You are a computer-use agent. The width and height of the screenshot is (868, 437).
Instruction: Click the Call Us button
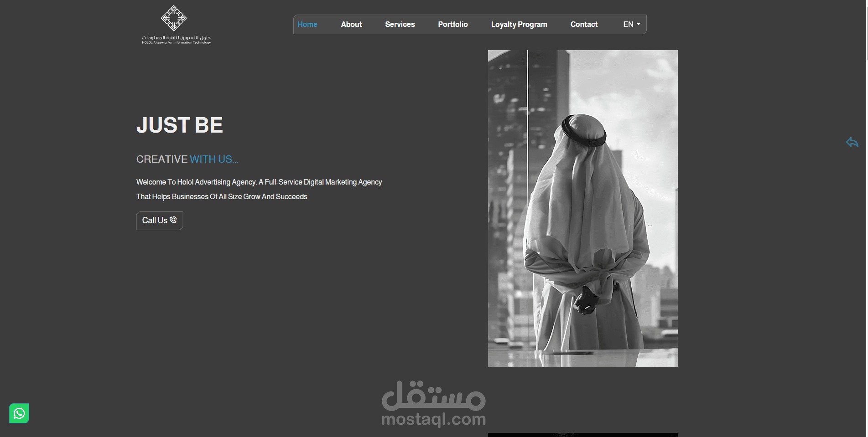click(160, 221)
